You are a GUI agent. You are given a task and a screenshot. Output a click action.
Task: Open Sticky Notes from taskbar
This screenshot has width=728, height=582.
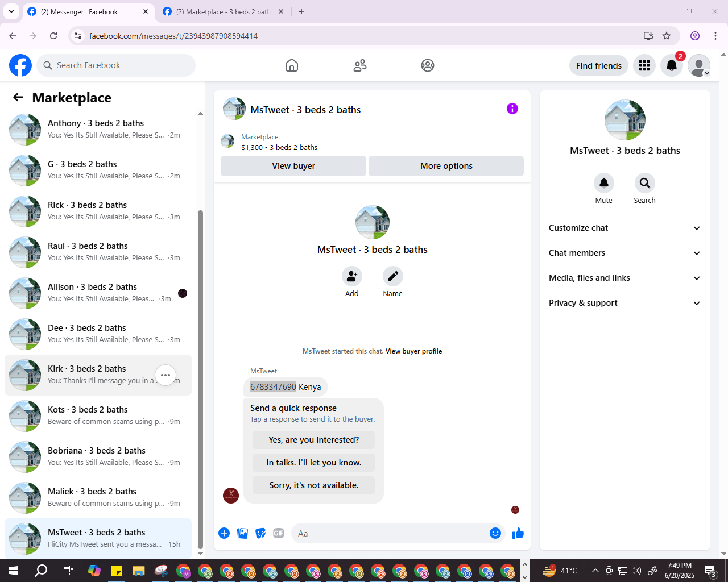click(117, 571)
